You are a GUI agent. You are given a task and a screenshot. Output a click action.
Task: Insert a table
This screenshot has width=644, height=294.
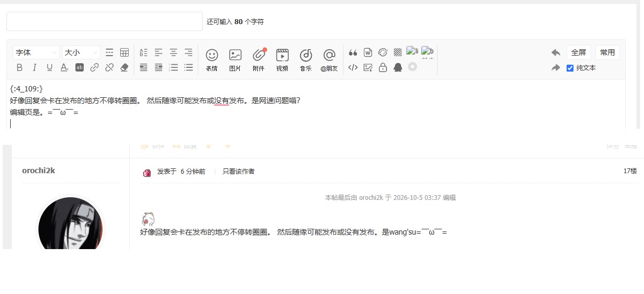(124, 52)
